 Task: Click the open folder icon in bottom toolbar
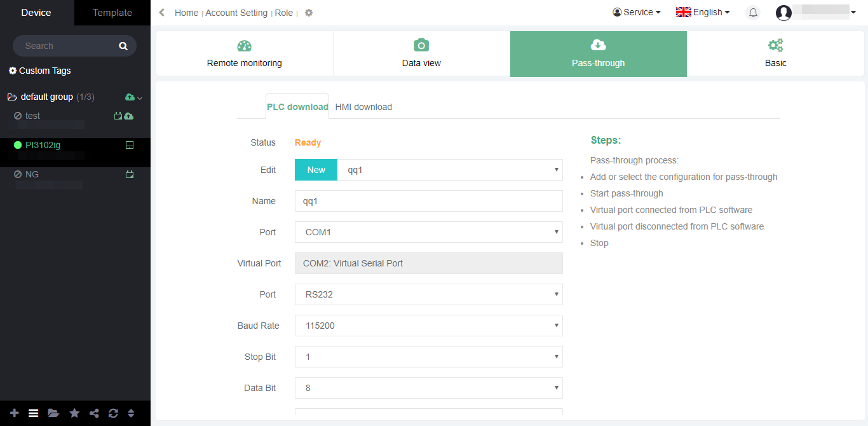(x=53, y=413)
